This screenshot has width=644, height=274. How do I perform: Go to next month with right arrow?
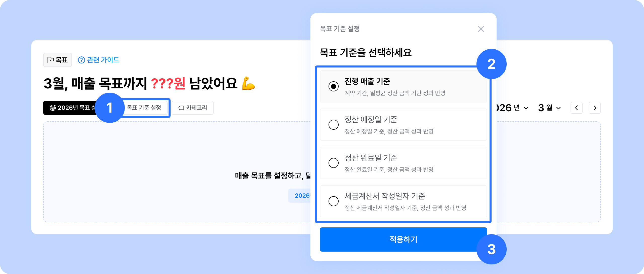(x=594, y=108)
